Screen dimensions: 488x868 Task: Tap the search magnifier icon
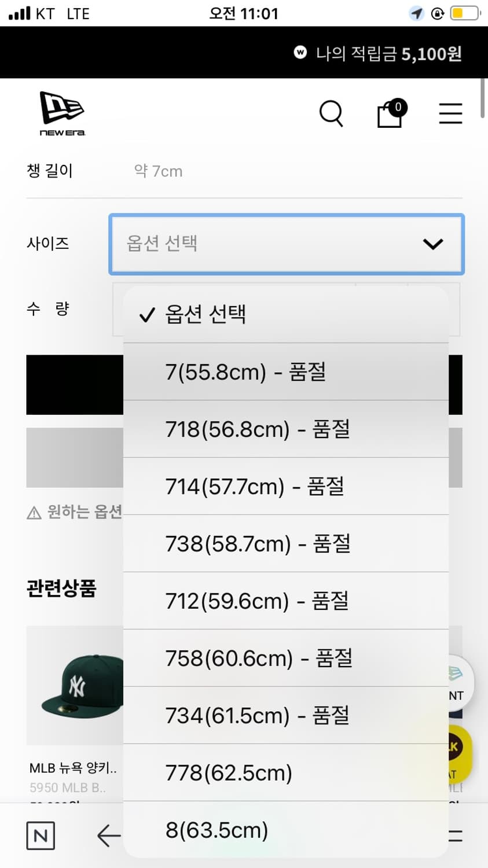[x=331, y=113]
